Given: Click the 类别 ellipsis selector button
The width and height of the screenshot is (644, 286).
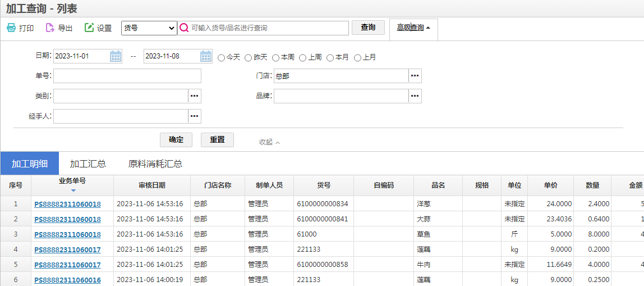Looking at the screenshot, I should [195, 96].
